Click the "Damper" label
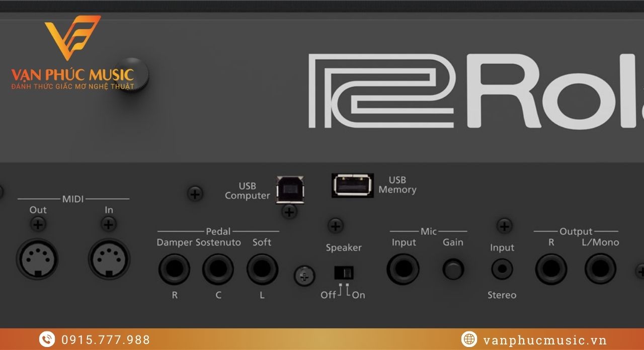This screenshot has height=350, width=644. pyautogui.click(x=175, y=242)
